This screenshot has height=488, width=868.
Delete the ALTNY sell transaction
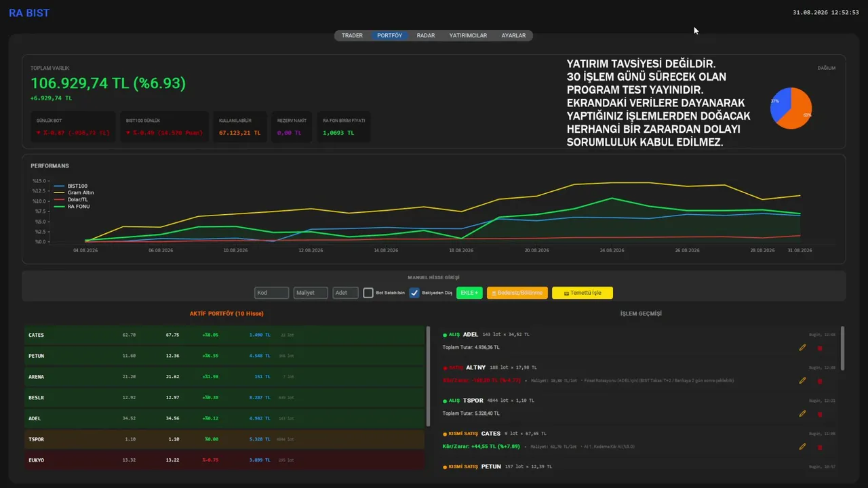[819, 381]
